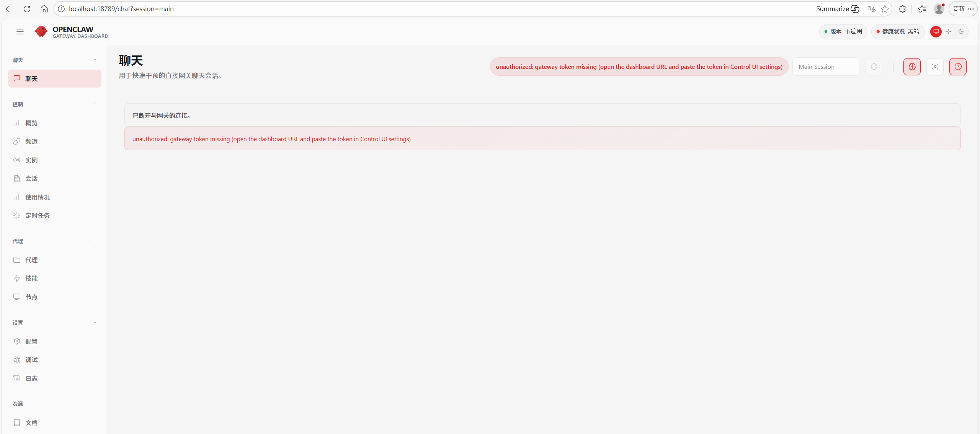Collapse the 代理 sidebar section
This screenshot has width=980, height=434.
click(x=95, y=241)
